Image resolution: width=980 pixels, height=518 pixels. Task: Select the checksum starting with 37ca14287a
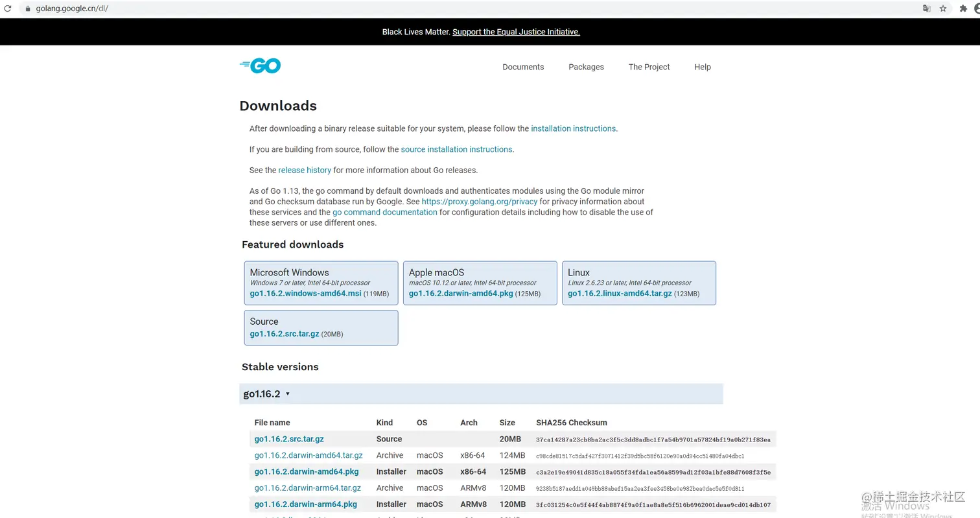[653, 440]
